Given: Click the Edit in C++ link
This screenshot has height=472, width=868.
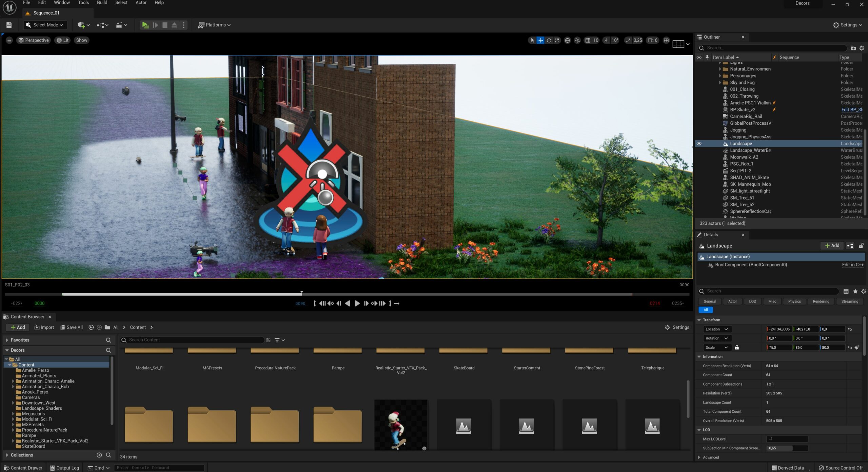Looking at the screenshot, I should 852,265.
